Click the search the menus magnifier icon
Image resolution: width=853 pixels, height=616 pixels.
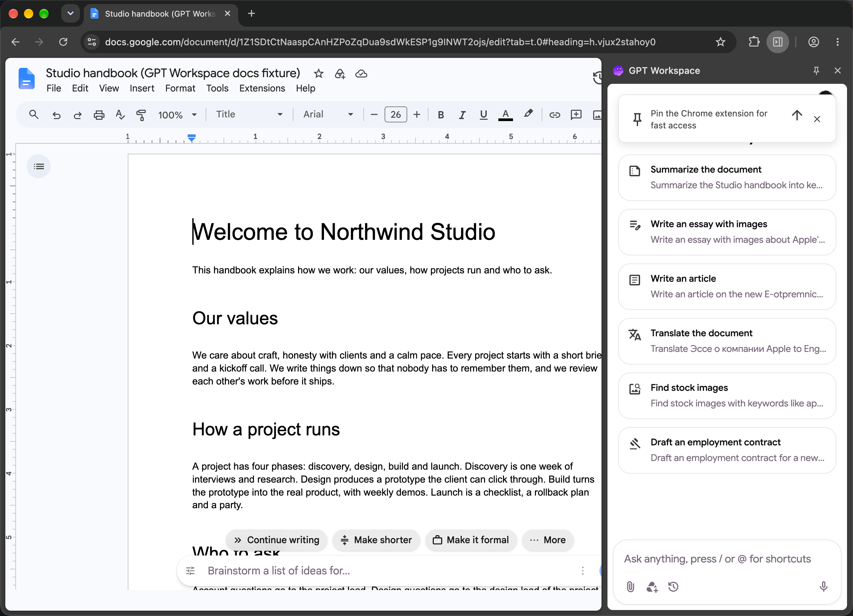tap(34, 114)
